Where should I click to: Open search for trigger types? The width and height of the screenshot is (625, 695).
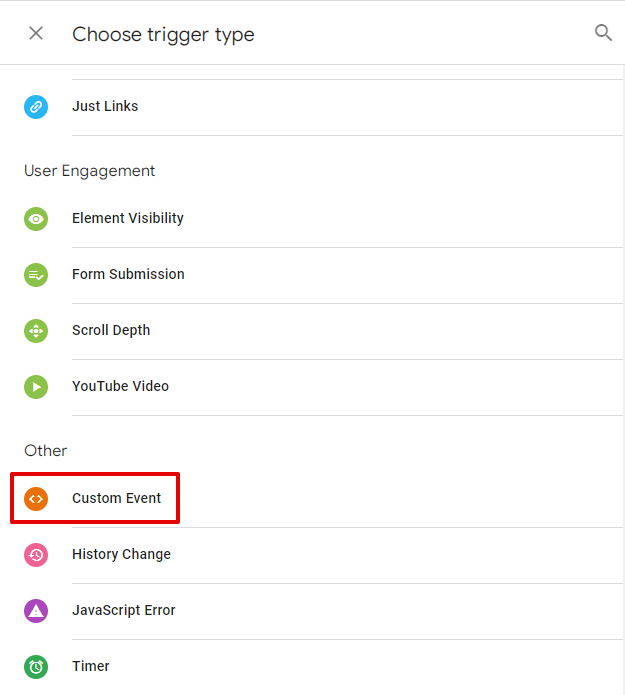coord(603,33)
